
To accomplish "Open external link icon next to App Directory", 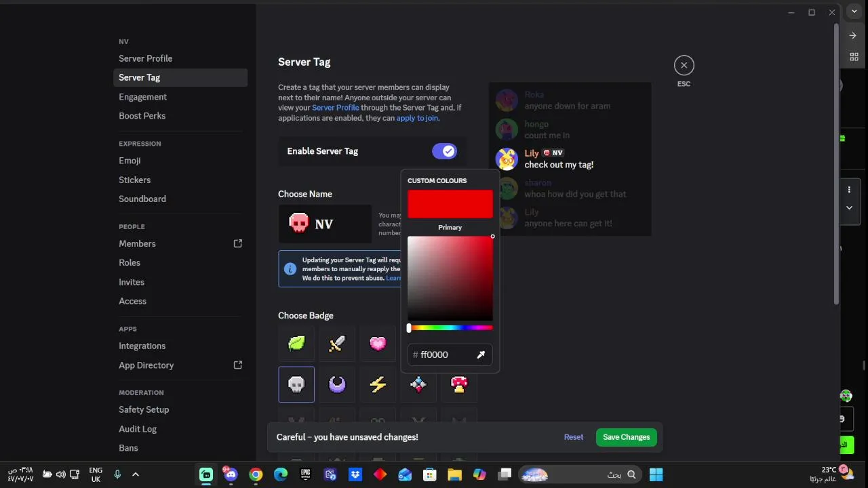I will click(x=238, y=365).
